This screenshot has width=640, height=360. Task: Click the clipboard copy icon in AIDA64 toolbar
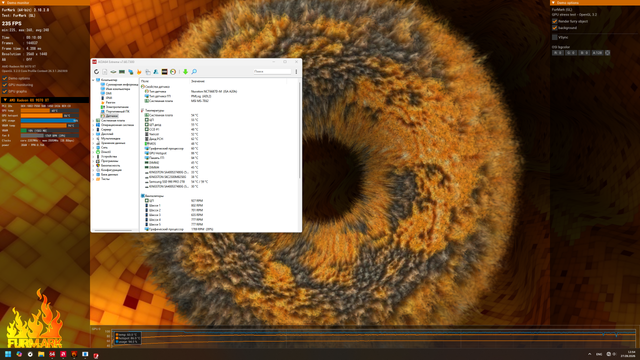[x=148, y=72]
